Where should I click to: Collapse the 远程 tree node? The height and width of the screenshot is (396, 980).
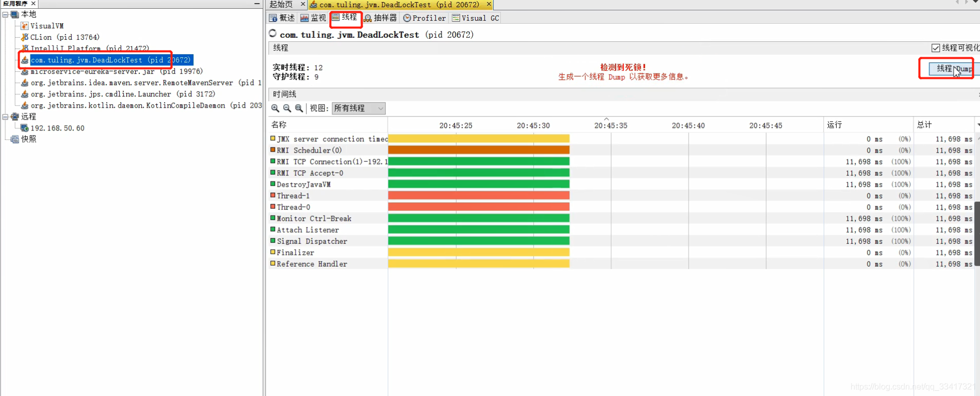[x=5, y=117]
